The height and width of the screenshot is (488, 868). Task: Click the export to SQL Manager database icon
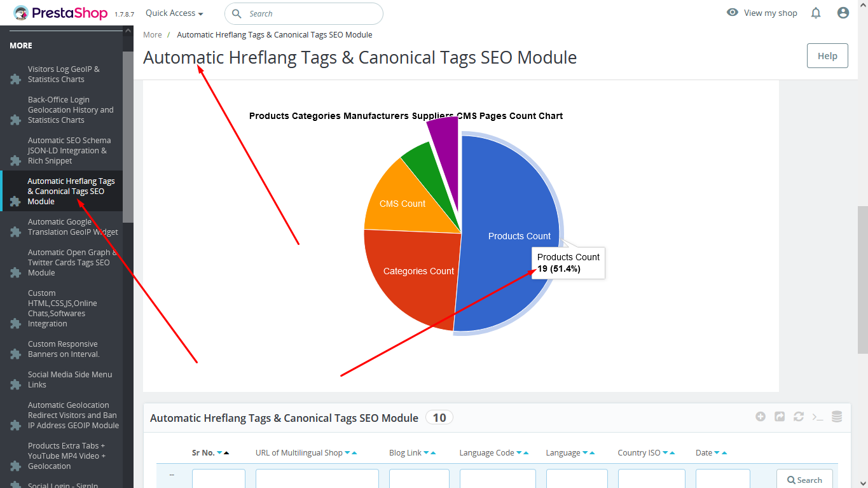[x=837, y=417]
